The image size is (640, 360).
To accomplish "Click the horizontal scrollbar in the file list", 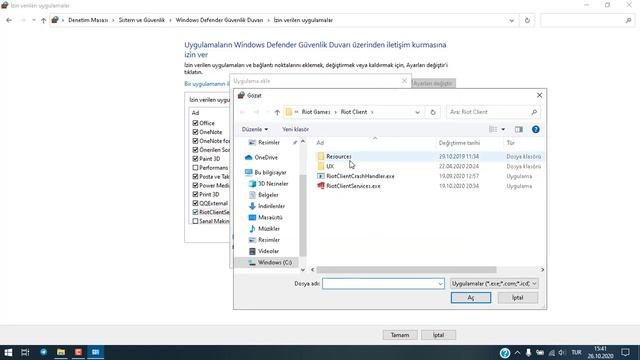I will tap(406, 270).
